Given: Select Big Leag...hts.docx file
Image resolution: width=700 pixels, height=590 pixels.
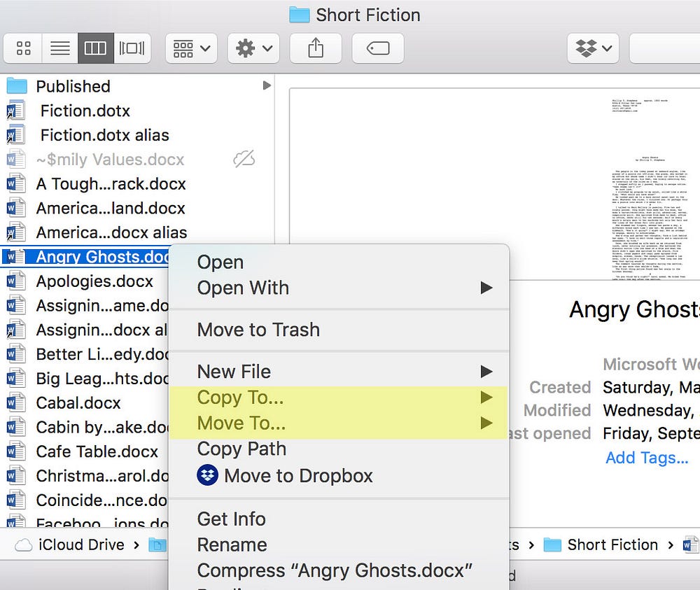Looking at the screenshot, I should pyautogui.click(x=85, y=379).
